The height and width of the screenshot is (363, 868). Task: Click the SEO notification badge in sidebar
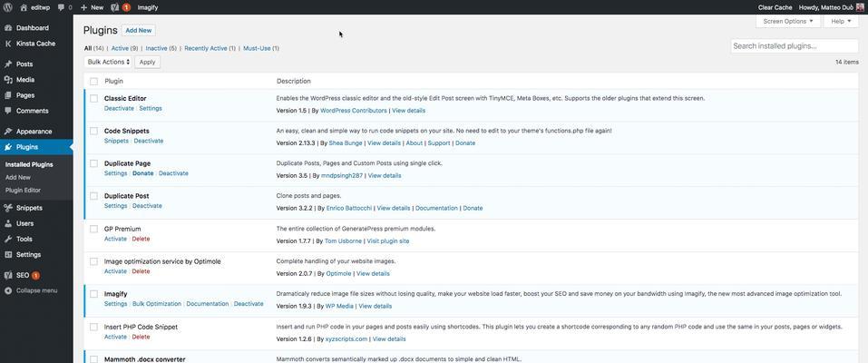35,275
